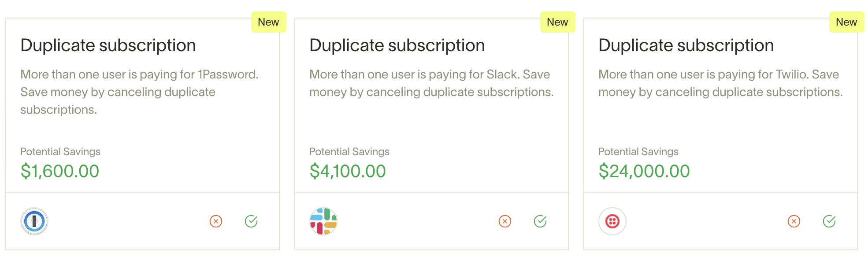Dismiss the Slack duplicate subscription insight

click(505, 221)
